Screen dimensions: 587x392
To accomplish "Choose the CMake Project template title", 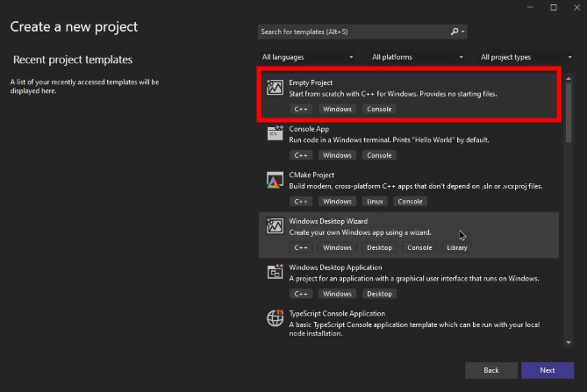I will (x=313, y=175).
